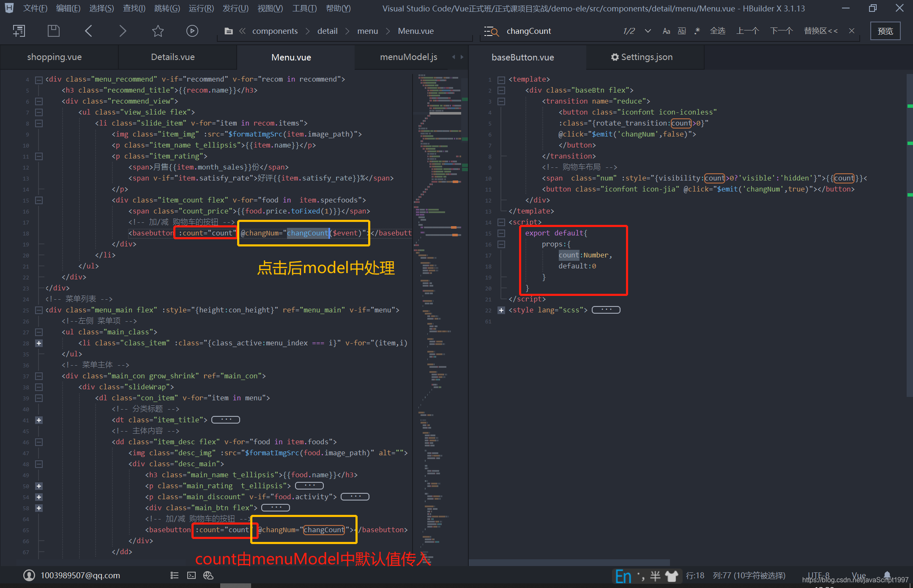Go back with the left arrow icon
The height and width of the screenshot is (588, 913).
[x=88, y=31]
